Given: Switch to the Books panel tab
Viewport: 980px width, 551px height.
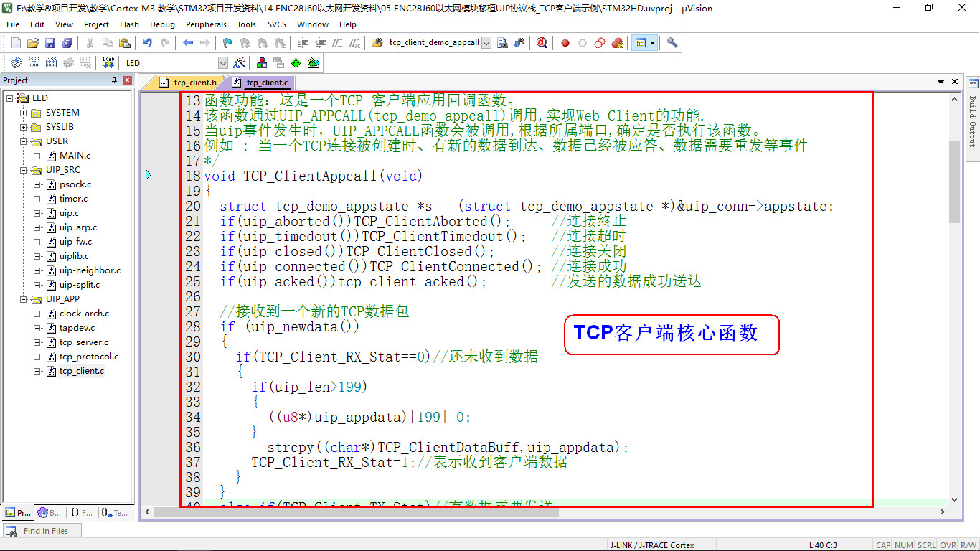Looking at the screenshot, I should tap(50, 512).
